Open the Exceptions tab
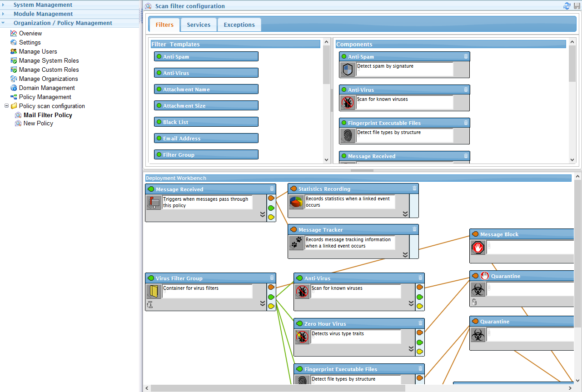 pos(239,25)
